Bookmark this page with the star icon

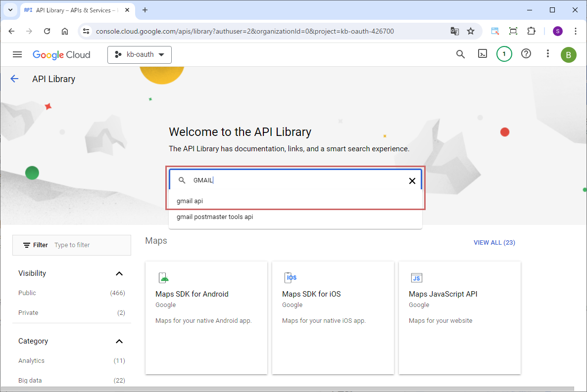pyautogui.click(x=471, y=31)
